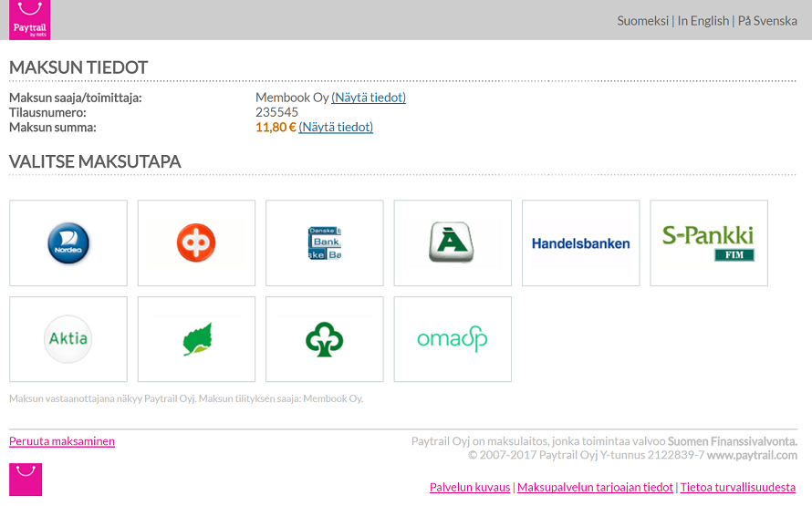Cancel payment via Peruuta maksaminen
This screenshot has height=506, width=812.
[62, 441]
